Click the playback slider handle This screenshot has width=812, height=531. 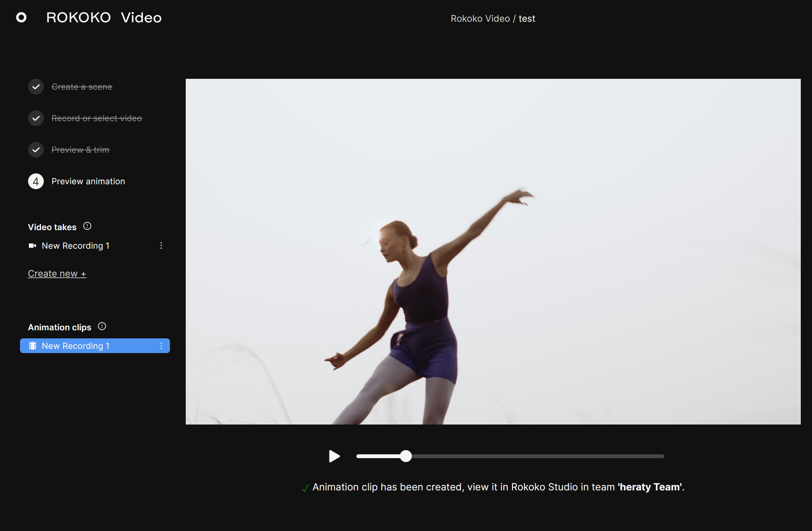point(406,456)
